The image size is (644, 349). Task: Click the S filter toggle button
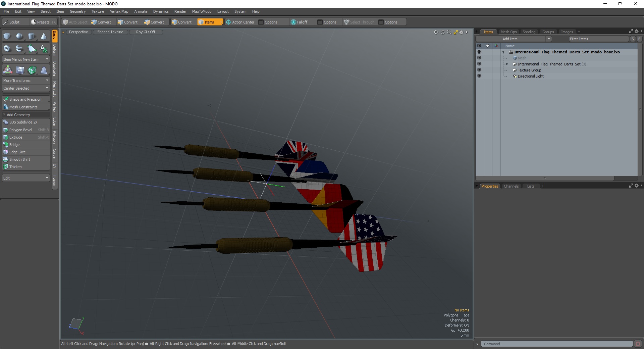click(x=633, y=39)
